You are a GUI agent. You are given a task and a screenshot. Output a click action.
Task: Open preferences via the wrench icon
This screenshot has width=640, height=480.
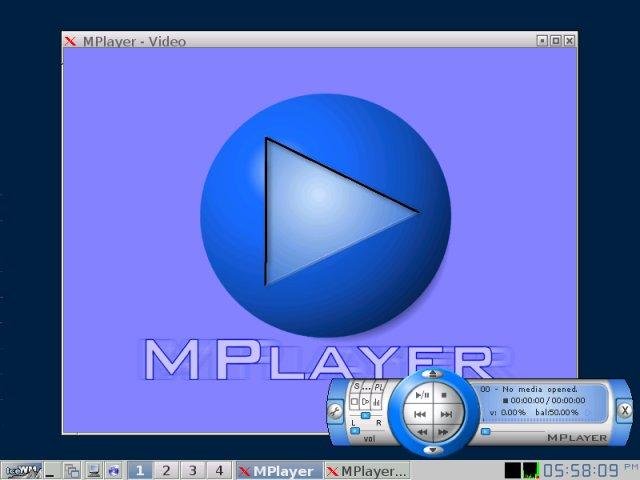tap(335, 411)
